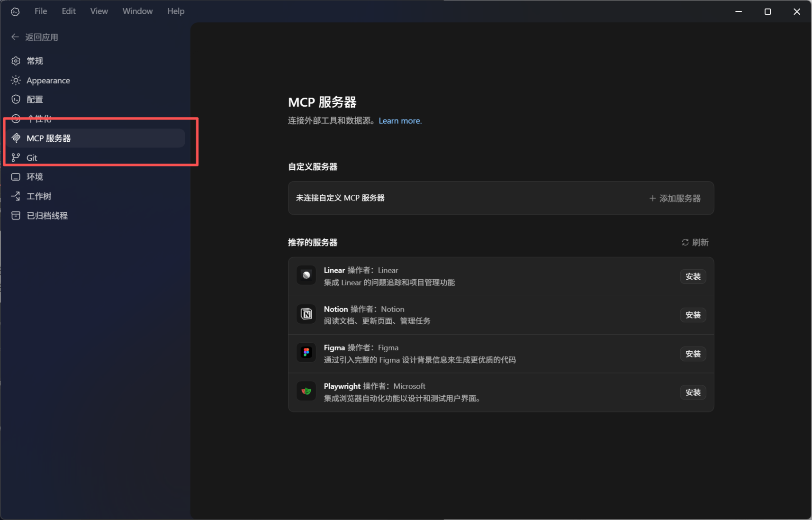Refresh the recommended servers list
The width and height of the screenshot is (812, 520).
[695, 242]
